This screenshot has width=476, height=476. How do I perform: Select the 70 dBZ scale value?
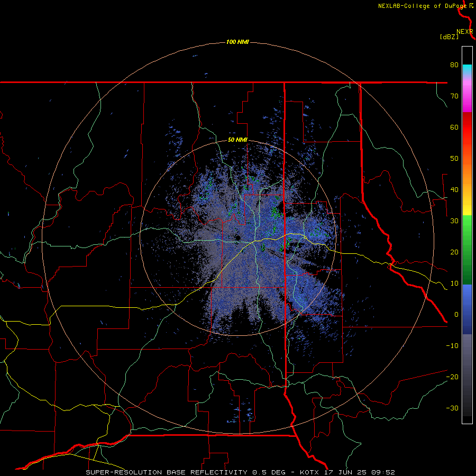pos(454,96)
